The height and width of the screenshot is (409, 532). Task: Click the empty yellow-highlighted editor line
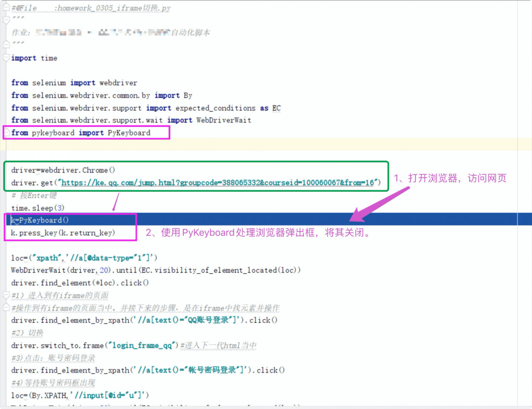pyautogui.click(x=266, y=144)
